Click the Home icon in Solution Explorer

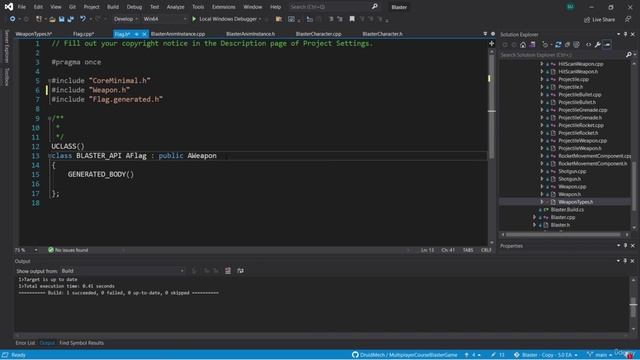(523, 44)
